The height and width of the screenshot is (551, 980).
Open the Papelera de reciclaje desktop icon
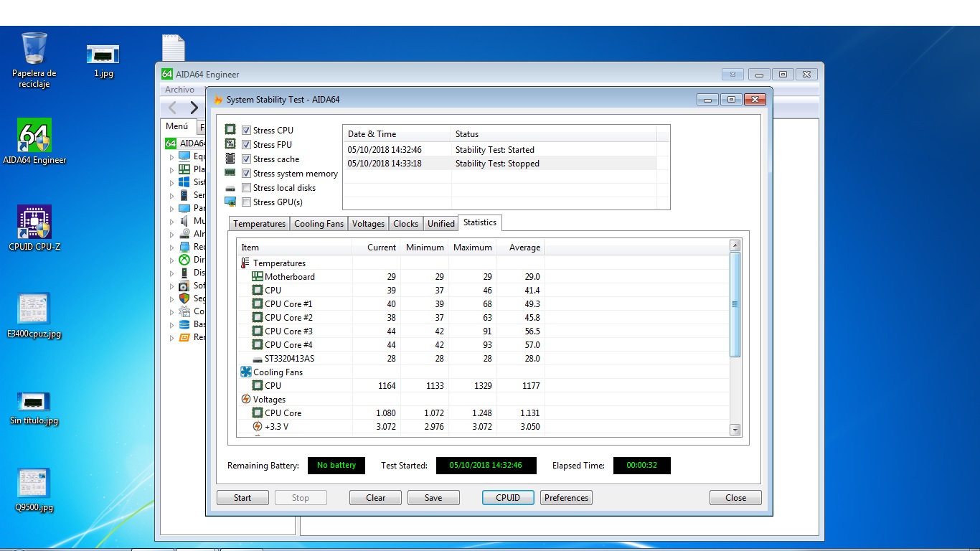pos(34,60)
